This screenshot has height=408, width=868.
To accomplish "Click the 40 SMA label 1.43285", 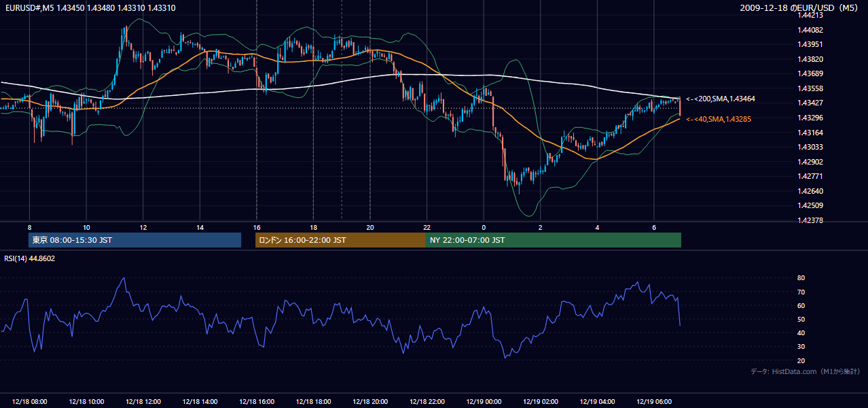I will point(718,120).
